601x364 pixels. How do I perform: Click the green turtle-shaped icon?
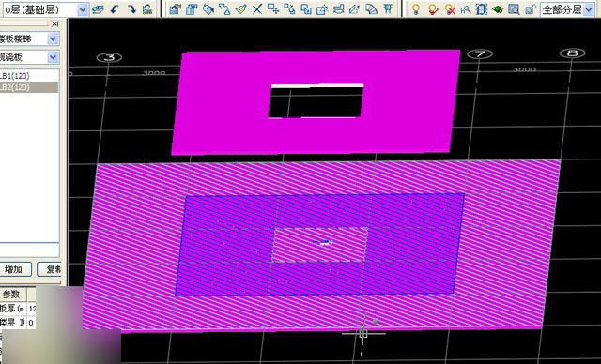point(498,8)
